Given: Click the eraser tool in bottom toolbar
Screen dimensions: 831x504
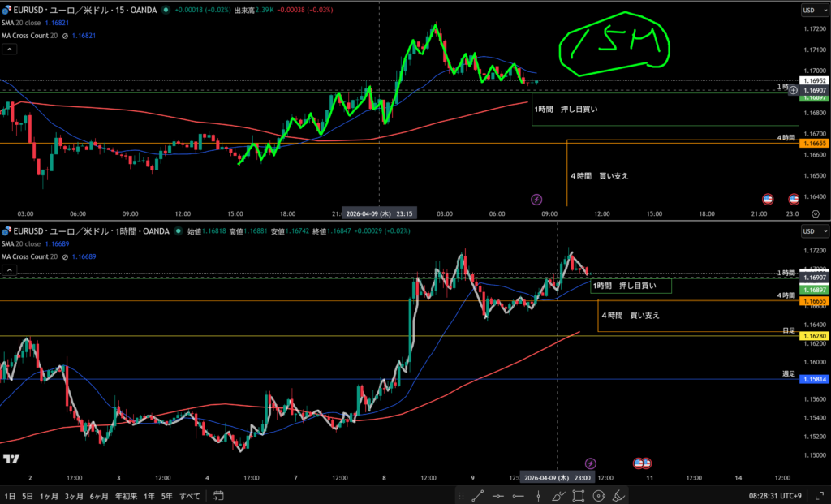Looking at the screenshot, I should (x=618, y=495).
